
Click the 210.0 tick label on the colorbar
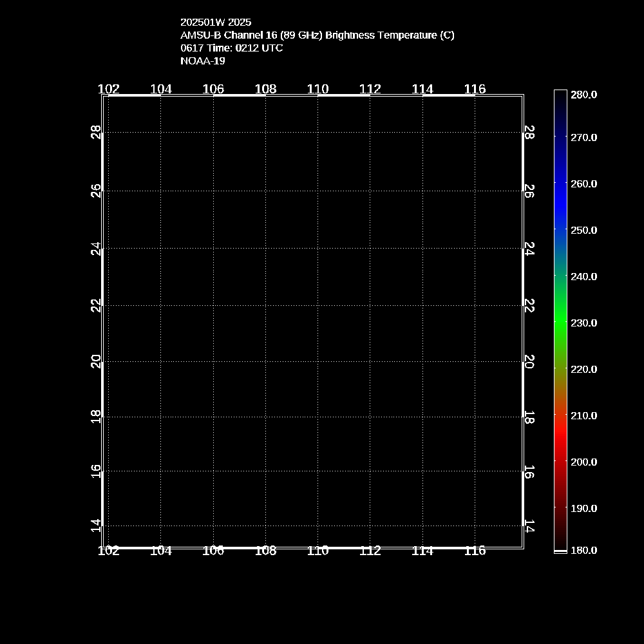click(584, 415)
